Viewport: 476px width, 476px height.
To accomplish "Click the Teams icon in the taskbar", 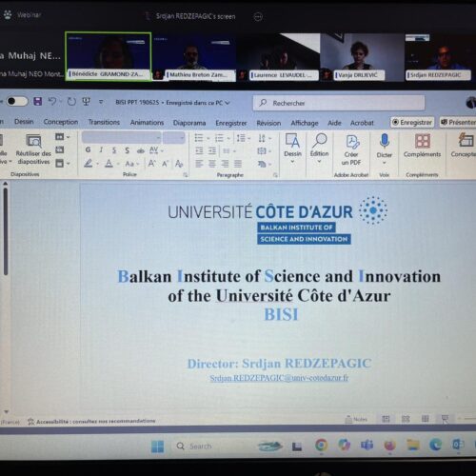I will 367,446.
